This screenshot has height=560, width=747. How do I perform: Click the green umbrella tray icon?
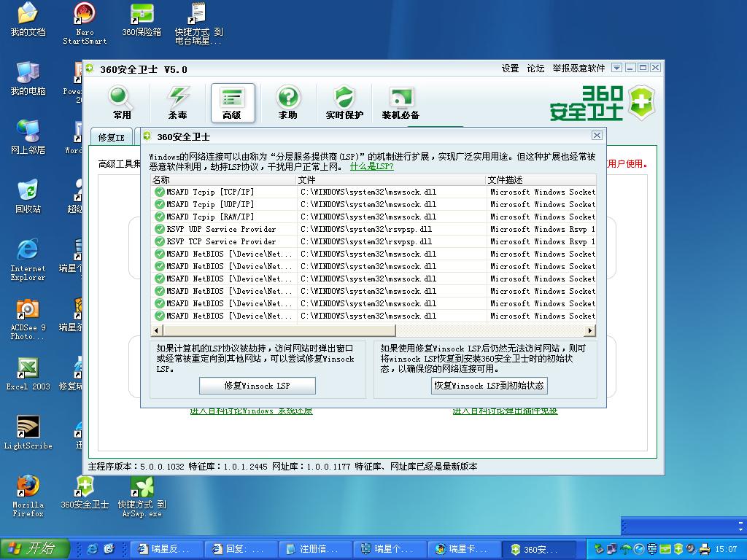(626, 549)
